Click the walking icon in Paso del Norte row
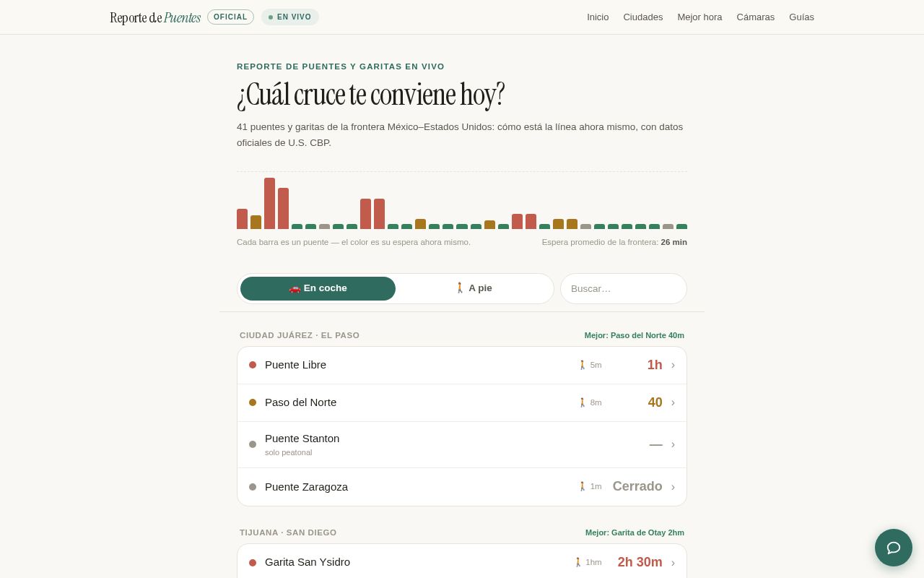This screenshot has width=924, height=578. [583, 402]
